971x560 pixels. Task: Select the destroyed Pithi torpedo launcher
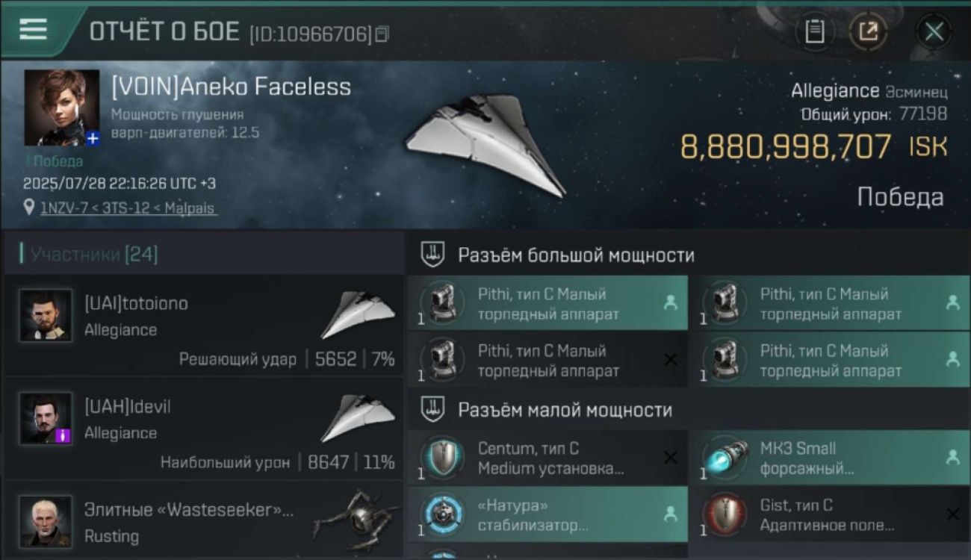547,360
